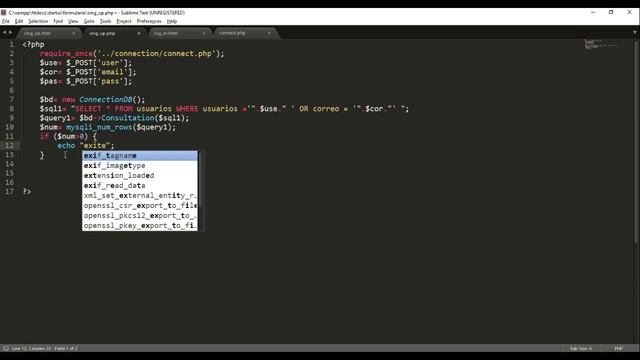Screen dimensions: 640x360
Task: Open the Project menu
Action: [124, 21]
